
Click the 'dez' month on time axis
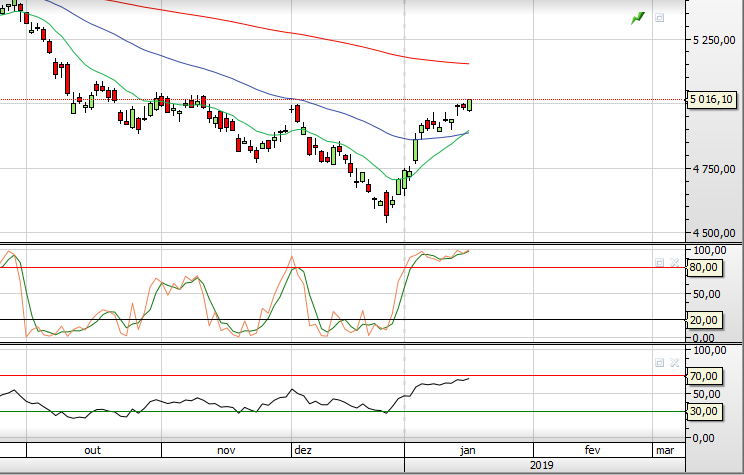tap(303, 450)
